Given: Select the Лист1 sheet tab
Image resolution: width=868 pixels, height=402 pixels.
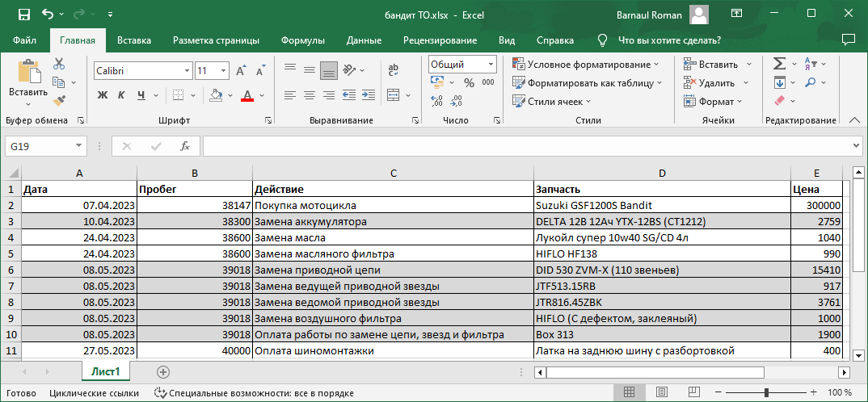Looking at the screenshot, I should point(106,371).
